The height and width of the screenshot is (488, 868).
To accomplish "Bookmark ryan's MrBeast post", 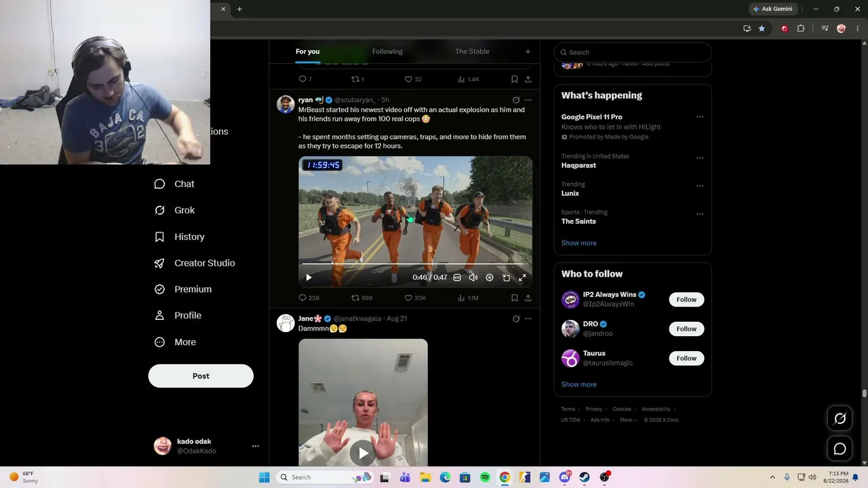I will (515, 298).
